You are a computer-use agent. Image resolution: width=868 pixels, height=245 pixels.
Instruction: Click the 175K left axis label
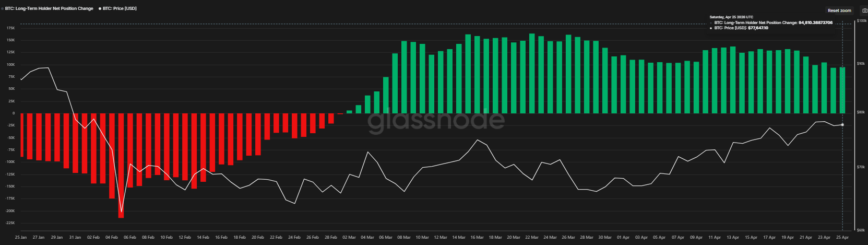[x=10, y=28]
